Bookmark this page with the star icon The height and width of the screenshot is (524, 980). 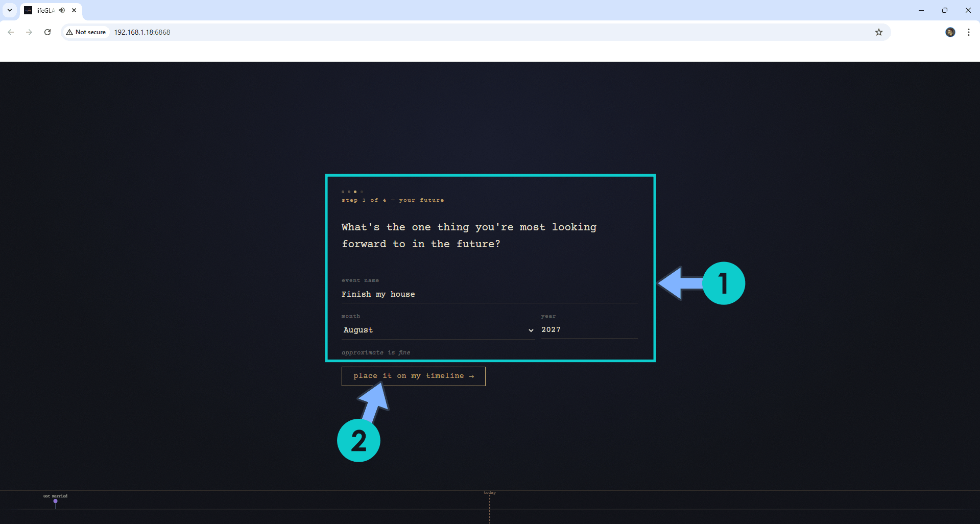click(x=878, y=32)
